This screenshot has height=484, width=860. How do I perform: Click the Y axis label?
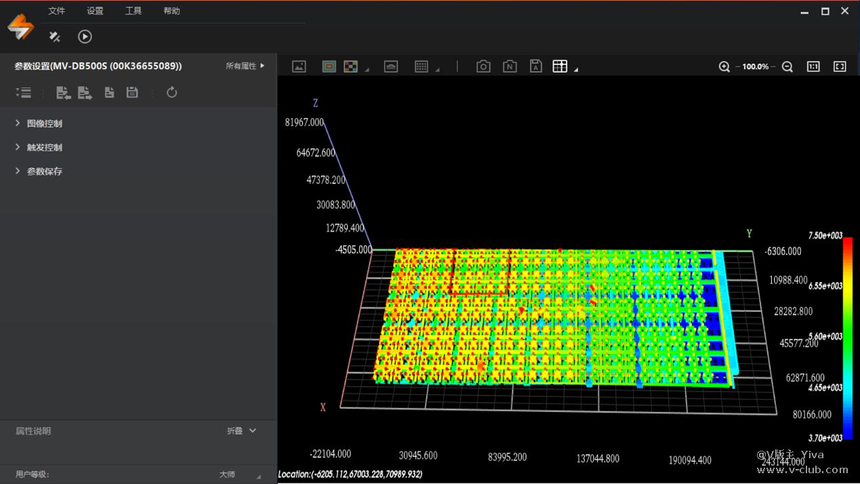(749, 233)
